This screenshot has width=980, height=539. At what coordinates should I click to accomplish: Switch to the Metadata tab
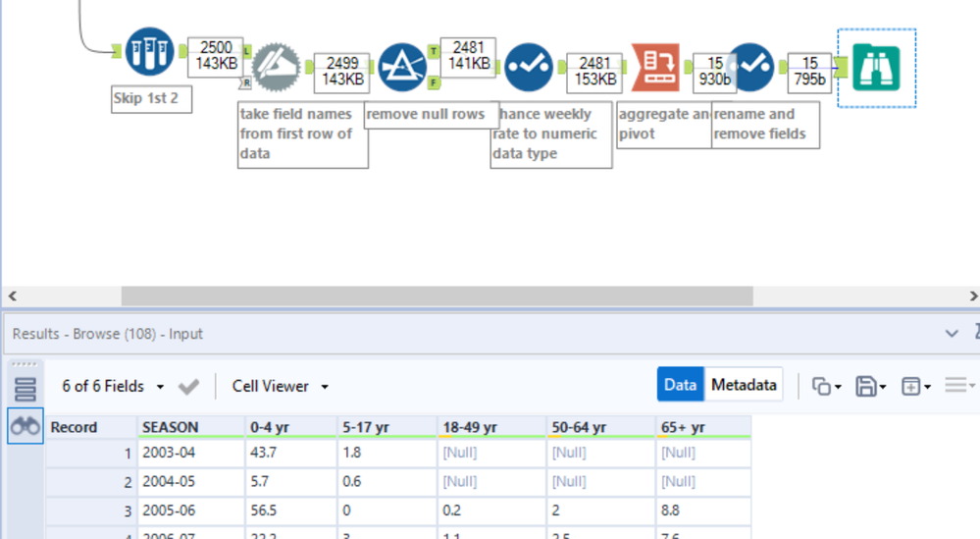(744, 385)
